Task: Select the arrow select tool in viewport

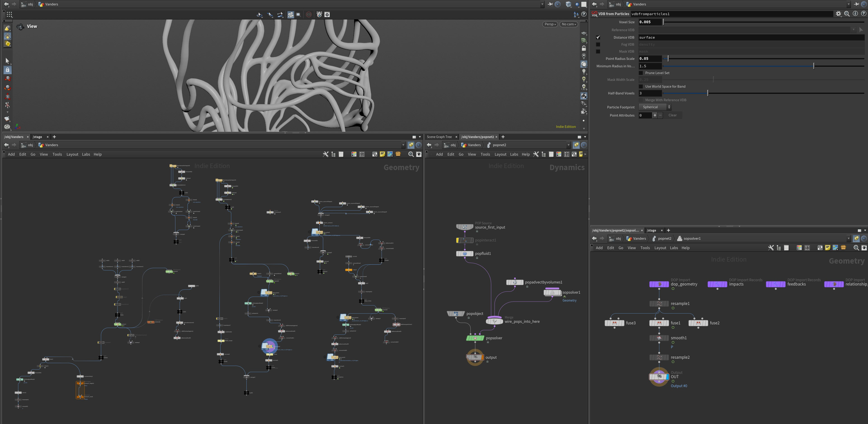Action: coord(7,61)
